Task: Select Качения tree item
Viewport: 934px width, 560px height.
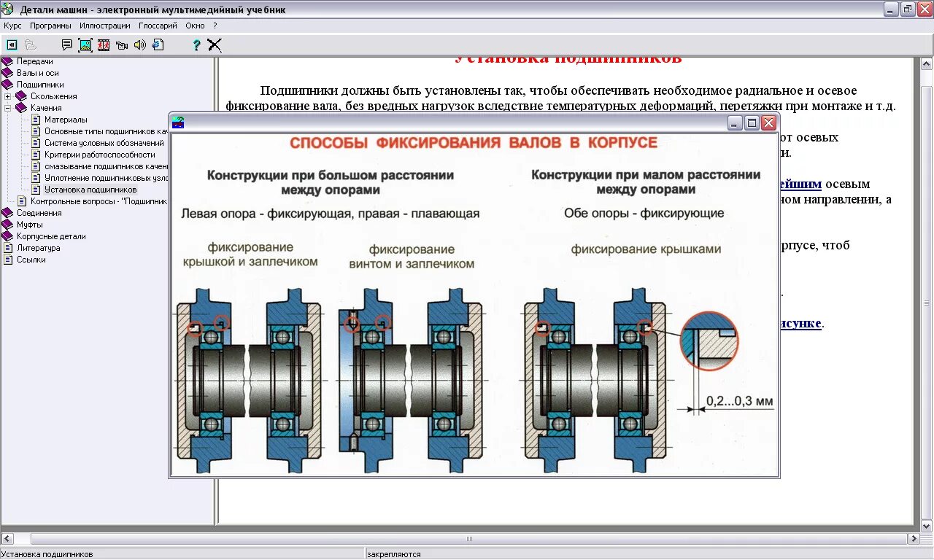Action: point(46,108)
